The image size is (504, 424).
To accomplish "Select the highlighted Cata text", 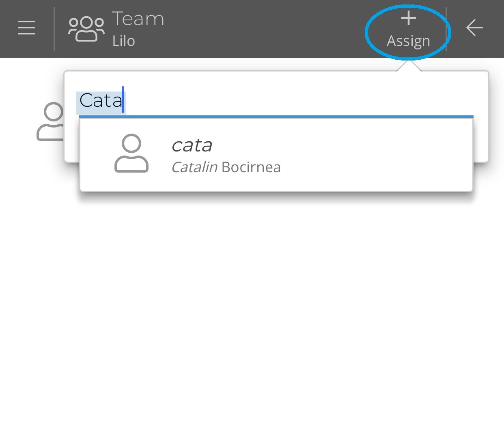I will pyautogui.click(x=100, y=101).
